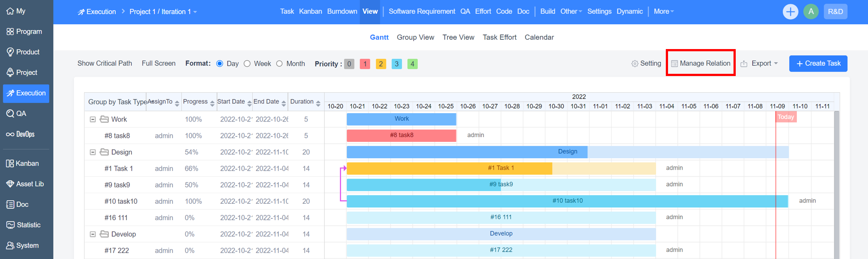868x259 pixels.
Task: Switch format to Month
Action: pos(280,64)
